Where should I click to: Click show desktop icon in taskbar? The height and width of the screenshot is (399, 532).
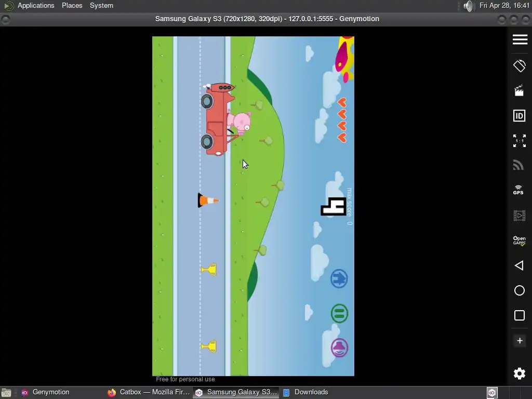click(6, 393)
